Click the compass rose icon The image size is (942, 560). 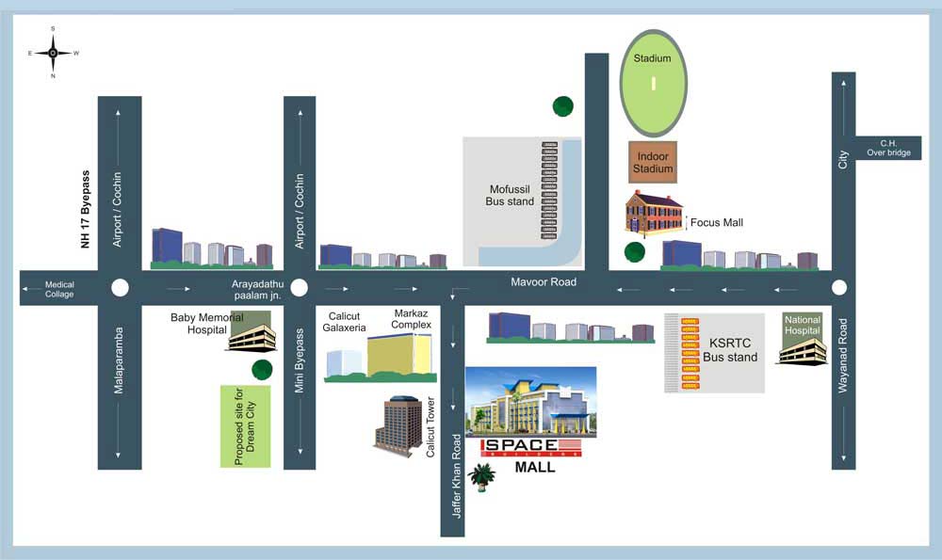[x=53, y=53]
